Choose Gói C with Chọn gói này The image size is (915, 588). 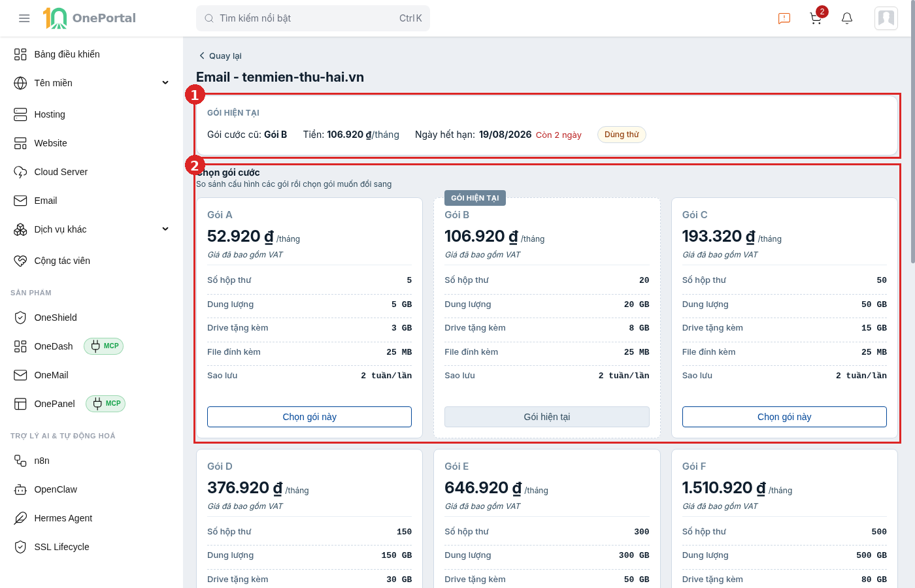[x=784, y=417]
